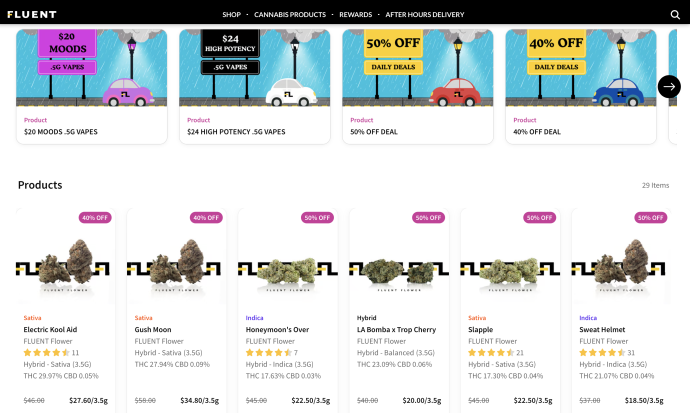The height and width of the screenshot is (413, 690).
Task: Click '$20.00/3.5g' price
Action: coord(422,400)
